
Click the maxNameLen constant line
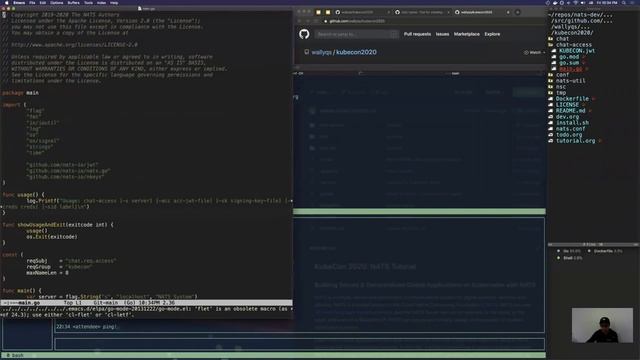(x=47, y=273)
